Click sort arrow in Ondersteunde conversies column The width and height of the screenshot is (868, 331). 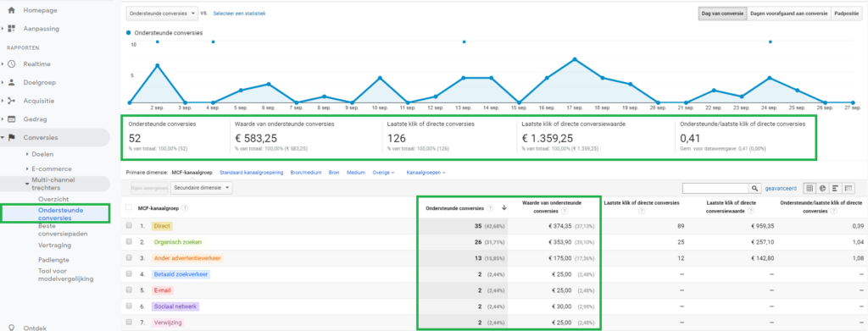click(x=504, y=207)
